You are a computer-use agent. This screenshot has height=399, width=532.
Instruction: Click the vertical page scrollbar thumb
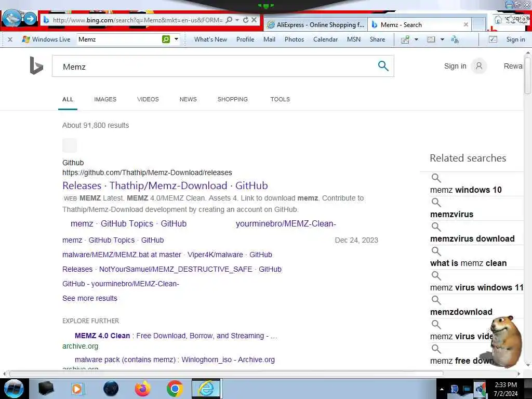click(x=527, y=75)
